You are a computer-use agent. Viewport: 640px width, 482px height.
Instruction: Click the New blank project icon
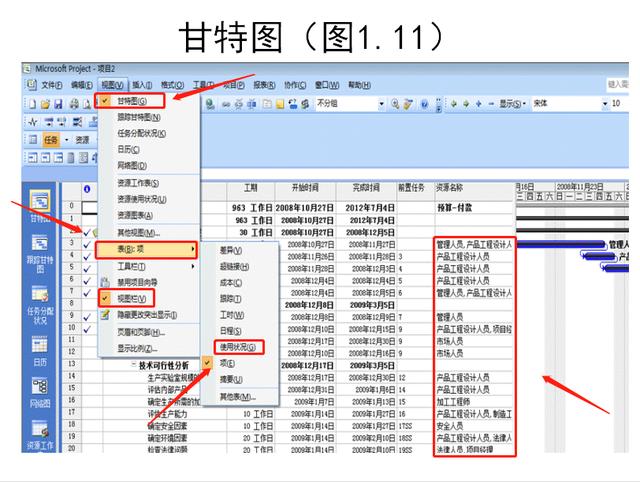32,104
